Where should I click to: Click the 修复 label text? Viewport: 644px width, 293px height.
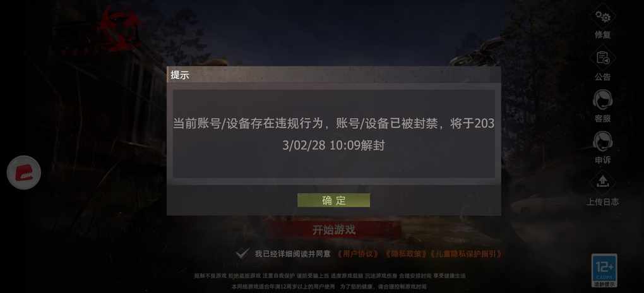point(602,35)
